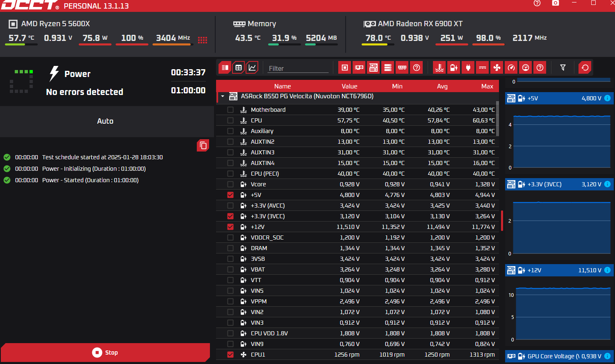Open info for GPU Core Voltage graph

click(608, 356)
